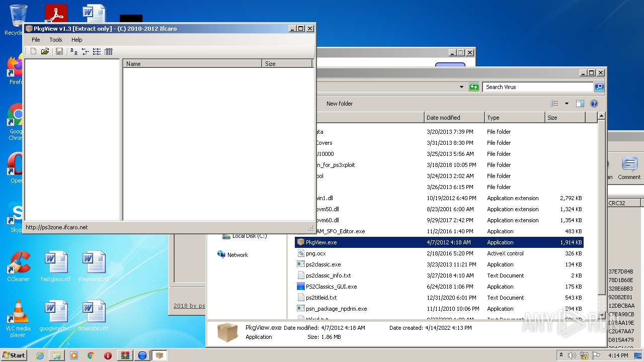Sort Explorer files by Date modified
644x362 pixels.
click(x=454, y=118)
